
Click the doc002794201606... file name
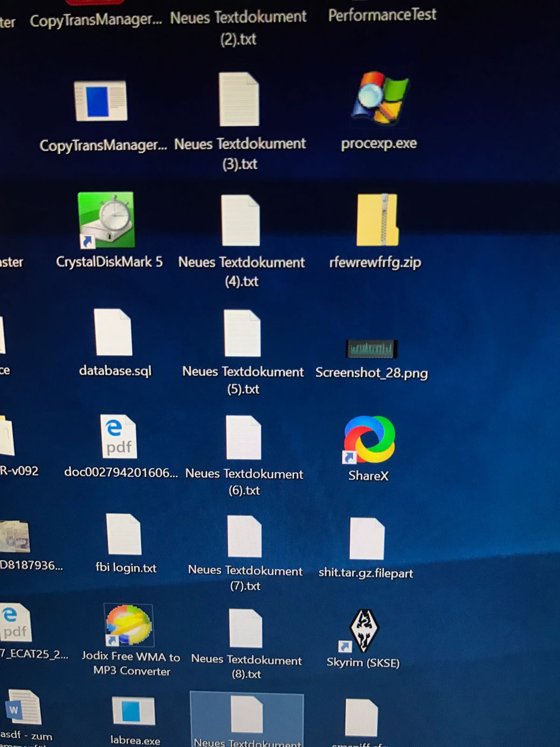point(121,472)
